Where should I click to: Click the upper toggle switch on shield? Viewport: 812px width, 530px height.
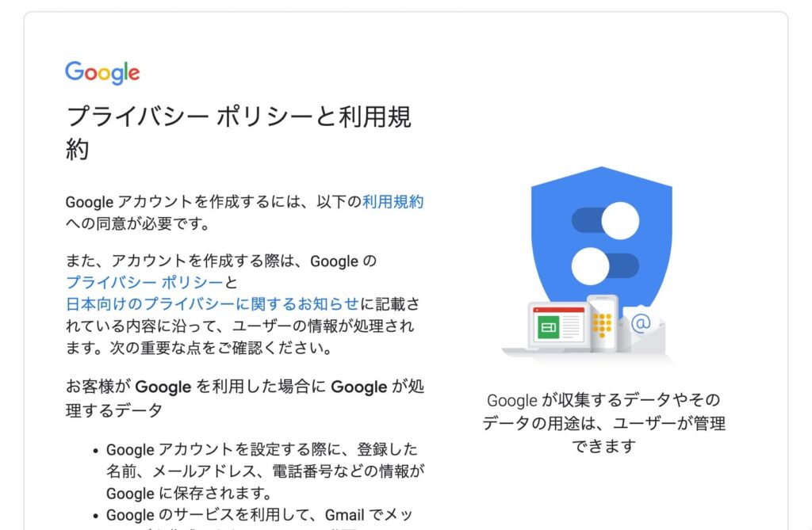tap(605, 220)
